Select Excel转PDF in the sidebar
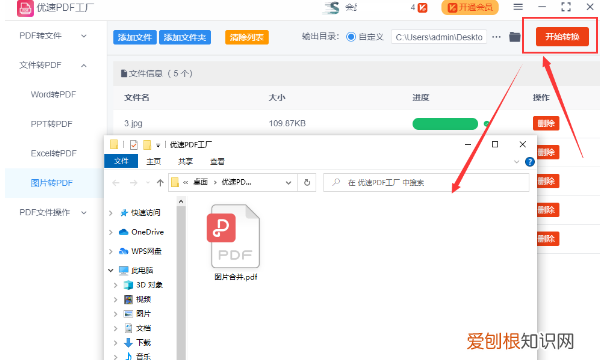Screen dimensions: 600x360 [54, 153]
